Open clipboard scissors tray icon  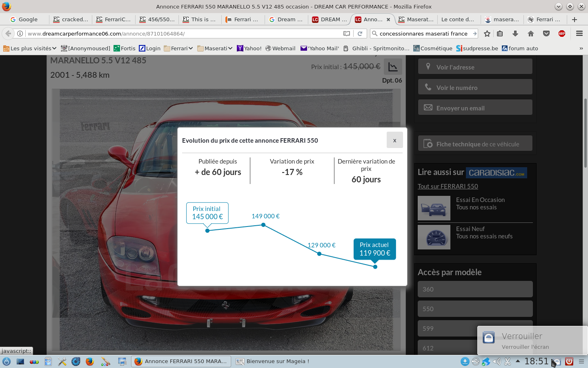pos(508,361)
